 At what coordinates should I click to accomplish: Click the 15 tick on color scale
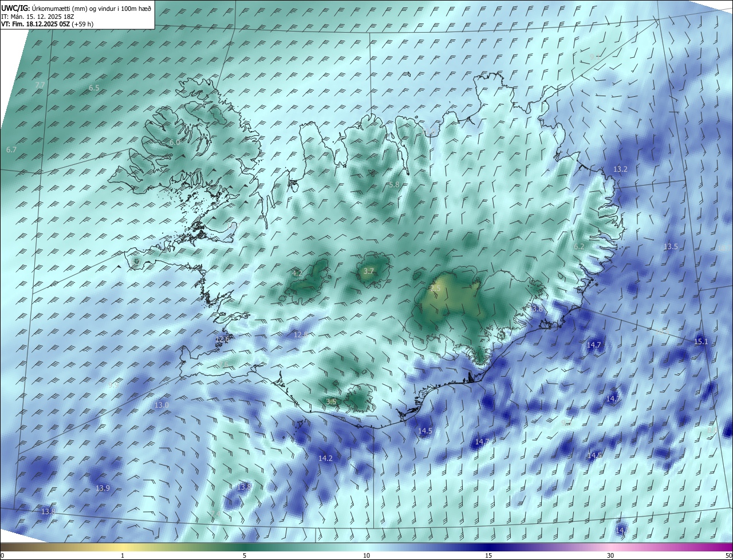488,556
